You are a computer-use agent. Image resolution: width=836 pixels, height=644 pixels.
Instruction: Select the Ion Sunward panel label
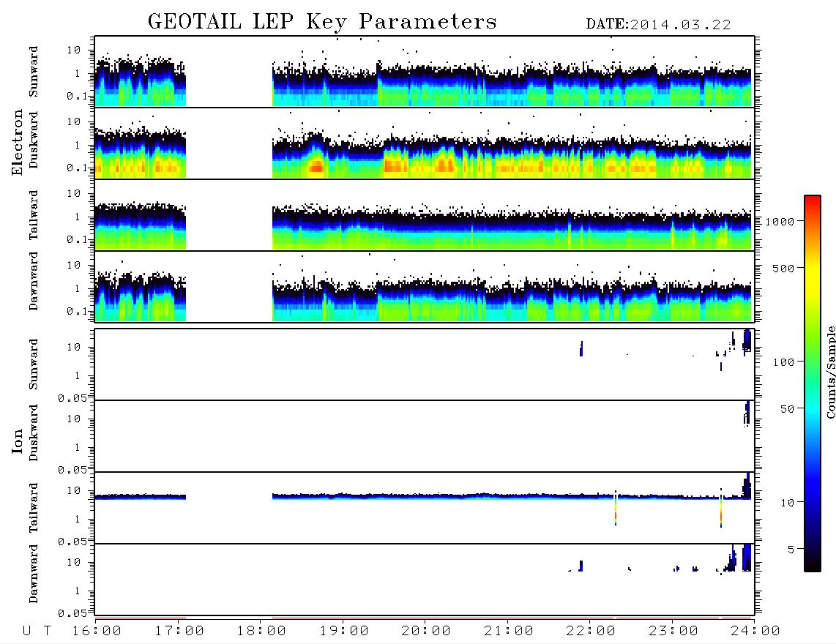pos(34,364)
